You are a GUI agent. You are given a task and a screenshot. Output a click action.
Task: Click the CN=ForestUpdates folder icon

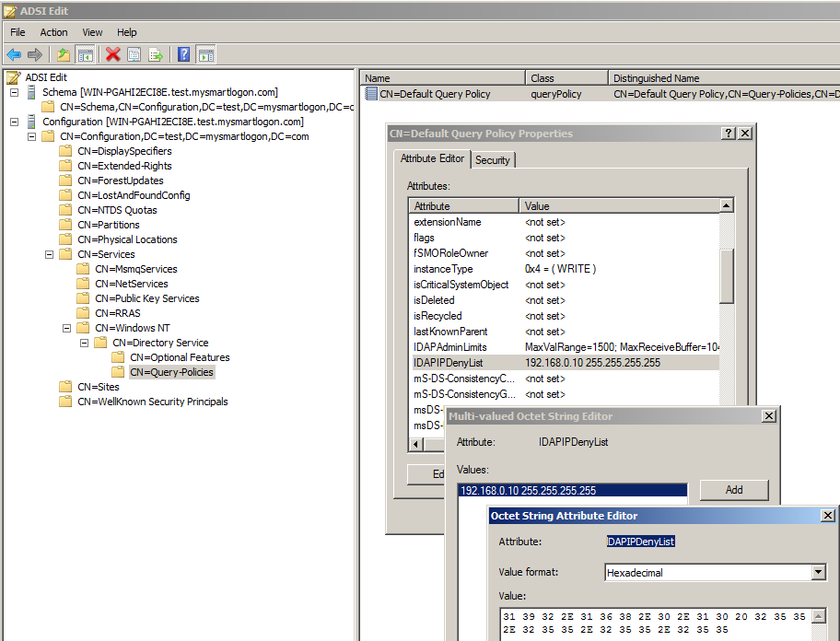click(65, 181)
